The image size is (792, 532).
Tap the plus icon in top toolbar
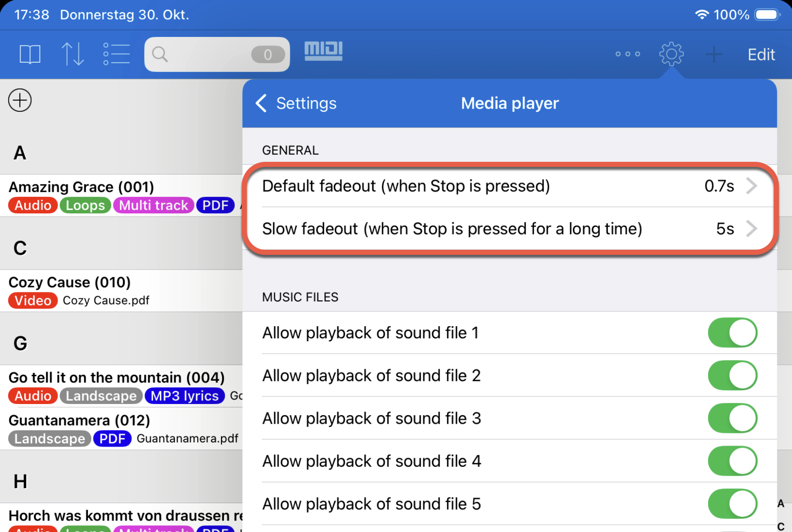(x=714, y=54)
